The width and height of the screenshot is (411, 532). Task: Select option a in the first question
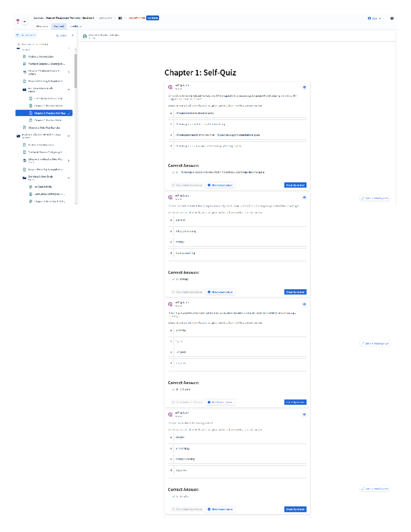[237, 113]
